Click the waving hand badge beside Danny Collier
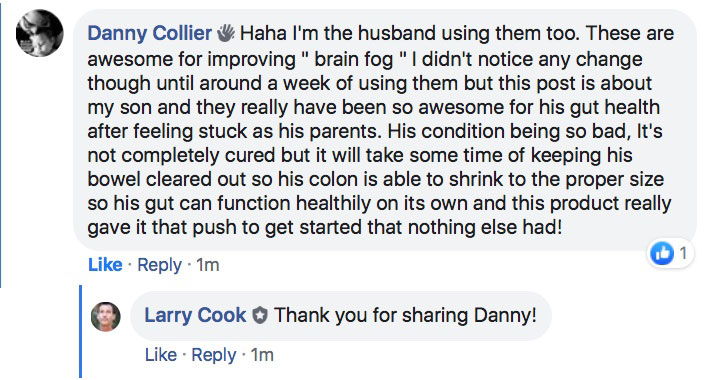Viewport: 717px width, 380px height. click(225, 33)
